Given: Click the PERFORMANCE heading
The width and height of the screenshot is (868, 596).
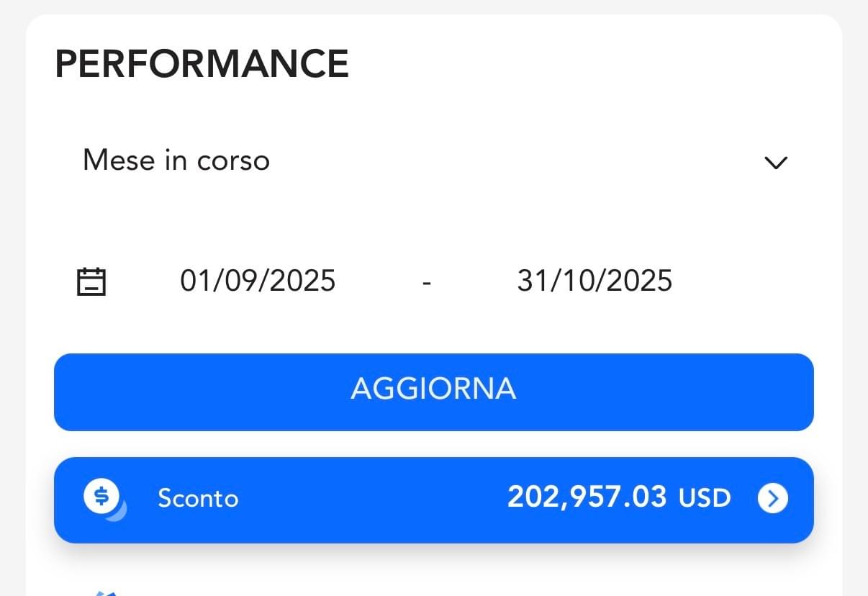Looking at the screenshot, I should pos(202,64).
